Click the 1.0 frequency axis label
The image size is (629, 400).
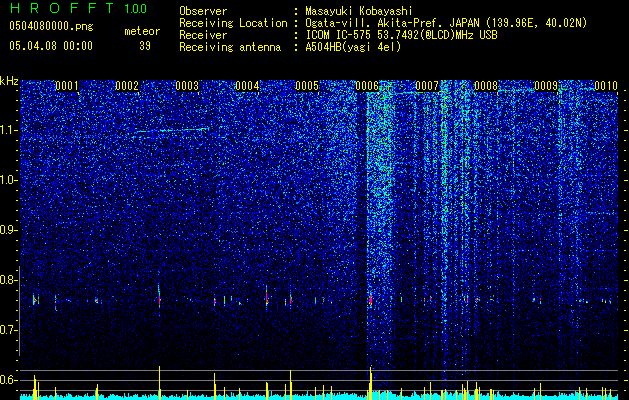[x=9, y=181]
